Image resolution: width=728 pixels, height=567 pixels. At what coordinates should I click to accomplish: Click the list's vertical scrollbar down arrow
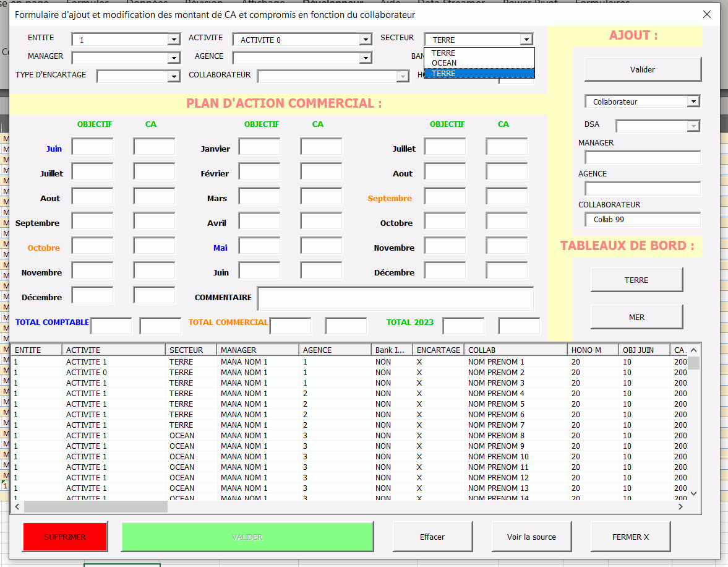click(693, 493)
